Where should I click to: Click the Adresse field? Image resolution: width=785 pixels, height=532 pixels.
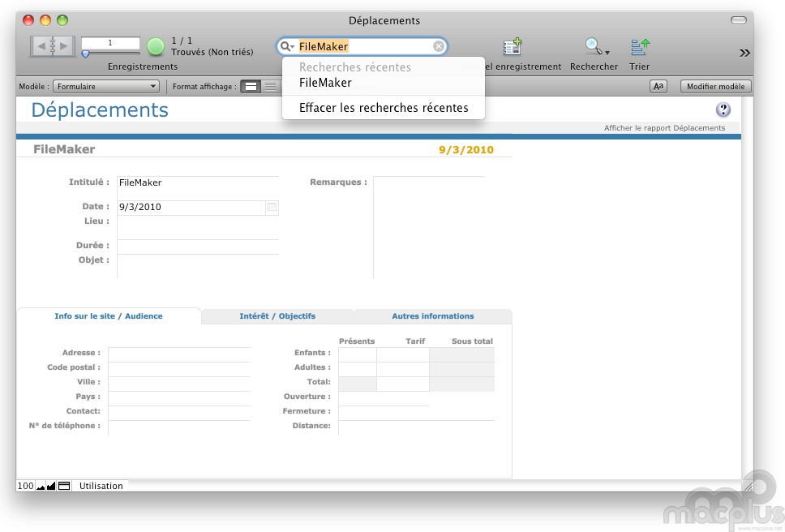178,354
